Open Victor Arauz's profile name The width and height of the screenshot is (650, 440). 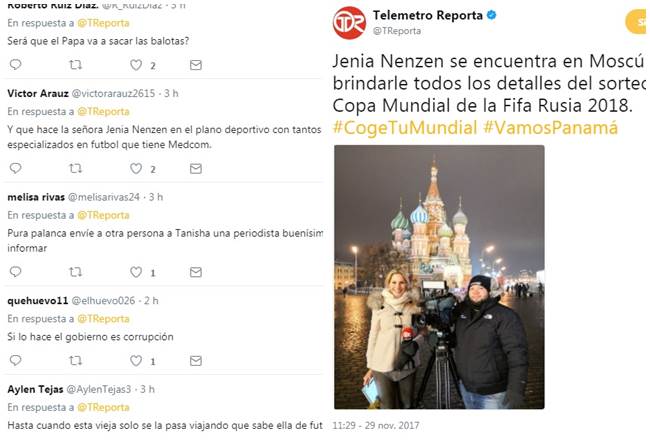click(x=38, y=93)
